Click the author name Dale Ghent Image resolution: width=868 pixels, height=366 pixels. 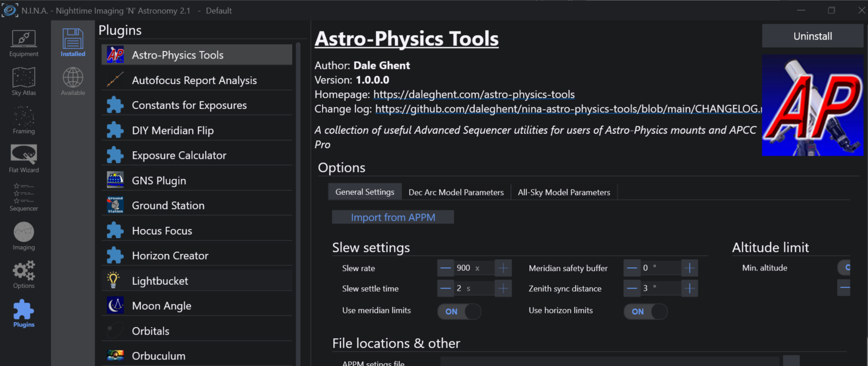click(x=382, y=66)
